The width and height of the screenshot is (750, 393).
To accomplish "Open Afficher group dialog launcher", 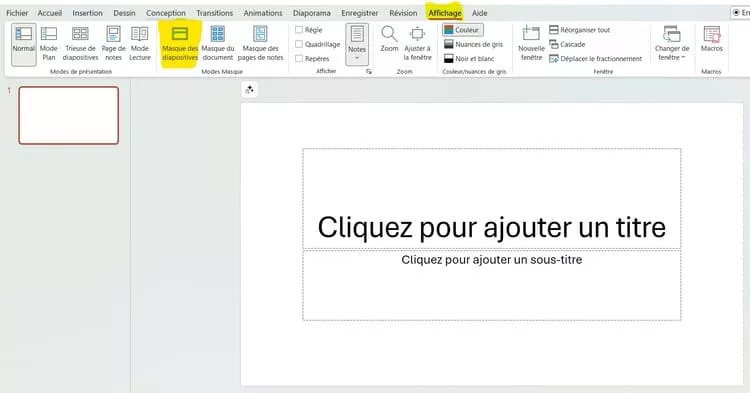I will click(368, 71).
